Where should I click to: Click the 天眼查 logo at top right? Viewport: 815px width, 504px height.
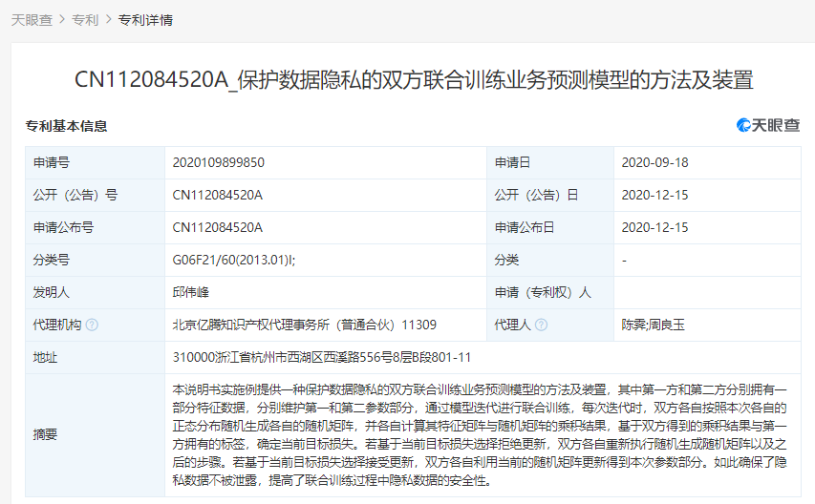pyautogui.click(x=767, y=126)
